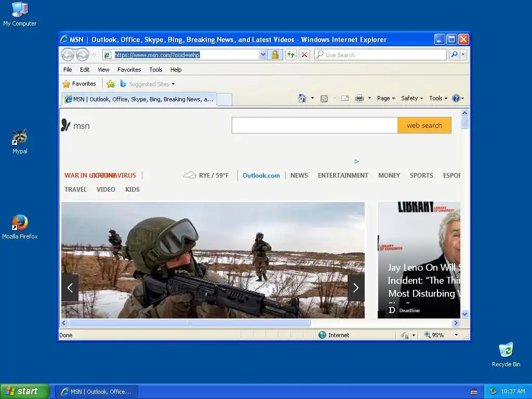The width and height of the screenshot is (532, 399).
Task: Change zoom level with 95% button
Action: pyautogui.click(x=434, y=335)
